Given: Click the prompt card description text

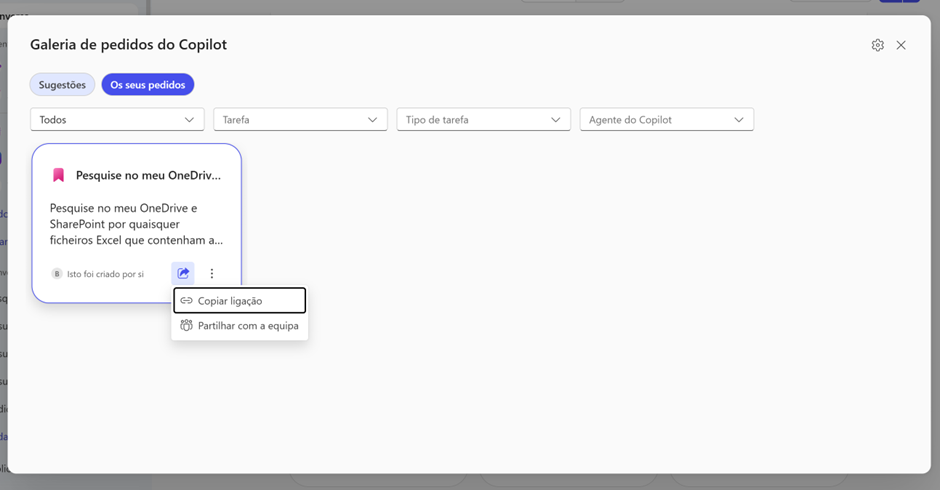Looking at the screenshot, I should (x=136, y=224).
